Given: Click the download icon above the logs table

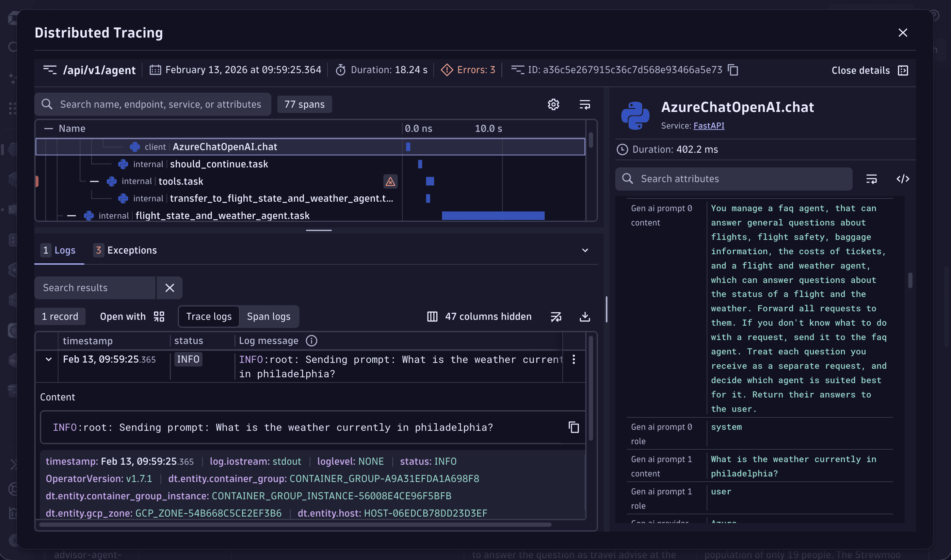Looking at the screenshot, I should pyautogui.click(x=585, y=317).
